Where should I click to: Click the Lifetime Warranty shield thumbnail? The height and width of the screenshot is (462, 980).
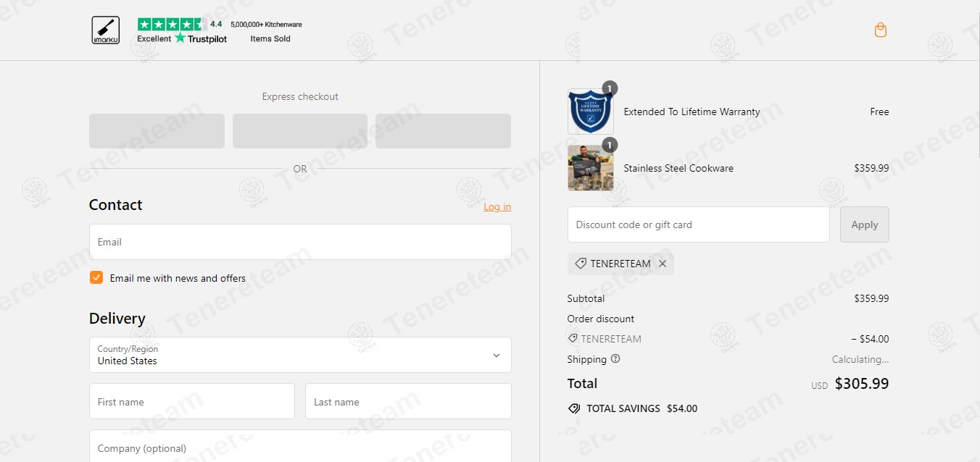591,112
